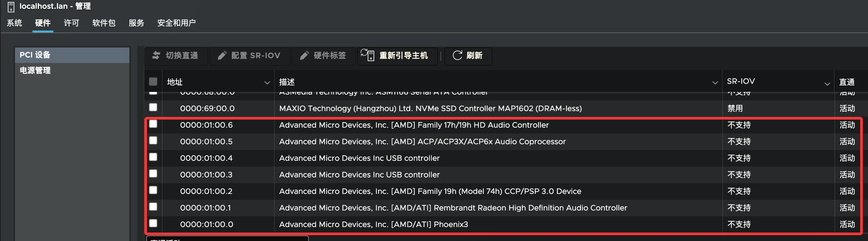Screen dimensions: 868x241
Task: Check the box for 0000:69:00.0 row
Action: [x=153, y=108]
